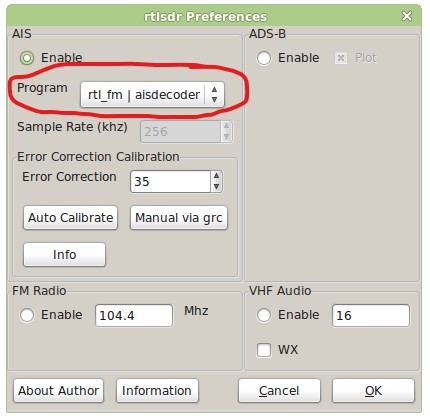Click the Sample Rate down arrow
This screenshot has height=420, width=430.
(226, 137)
